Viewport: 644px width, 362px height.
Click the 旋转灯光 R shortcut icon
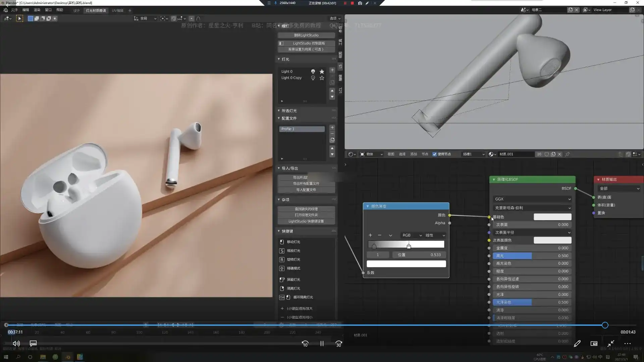(x=282, y=259)
